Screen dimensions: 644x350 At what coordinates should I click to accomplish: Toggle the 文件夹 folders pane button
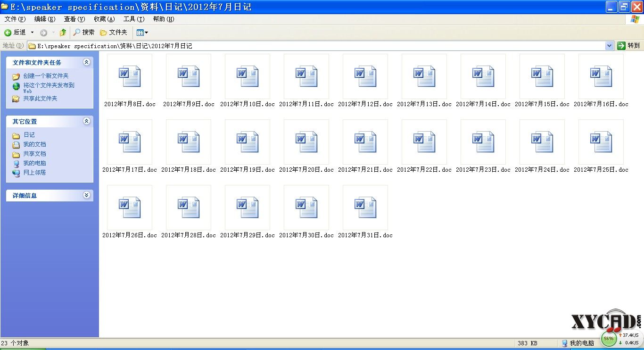coord(114,33)
